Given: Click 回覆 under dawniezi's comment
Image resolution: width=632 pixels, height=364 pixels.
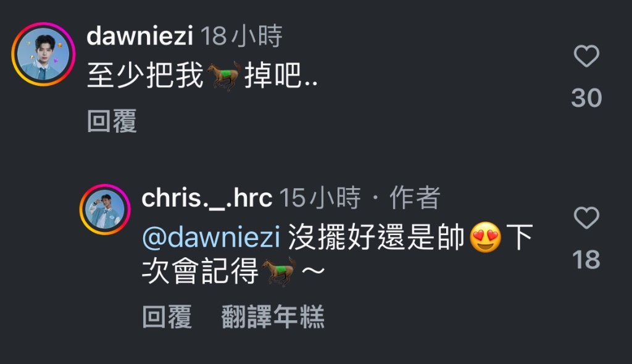Looking at the screenshot, I should click(112, 120).
